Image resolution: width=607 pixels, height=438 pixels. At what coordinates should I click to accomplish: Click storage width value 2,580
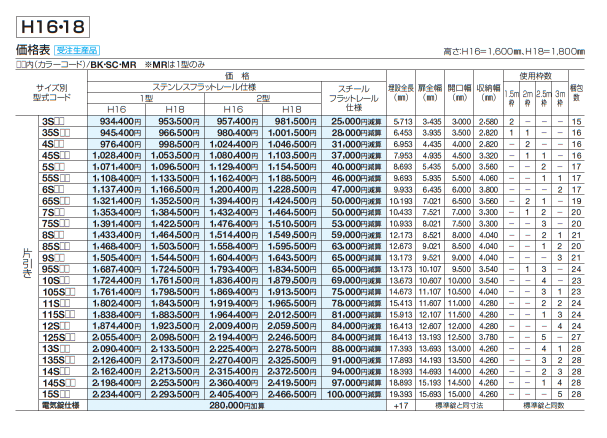point(489,122)
